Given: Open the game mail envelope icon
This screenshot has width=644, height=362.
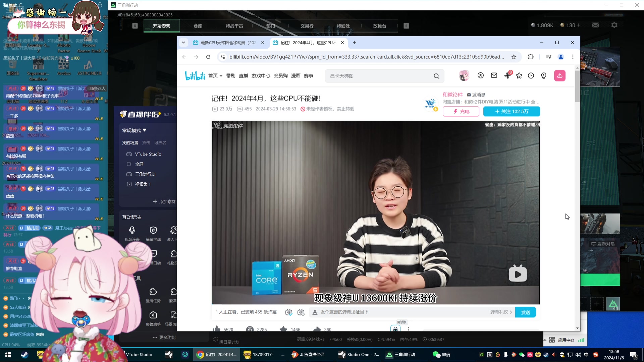Looking at the screenshot, I should 595,25.
